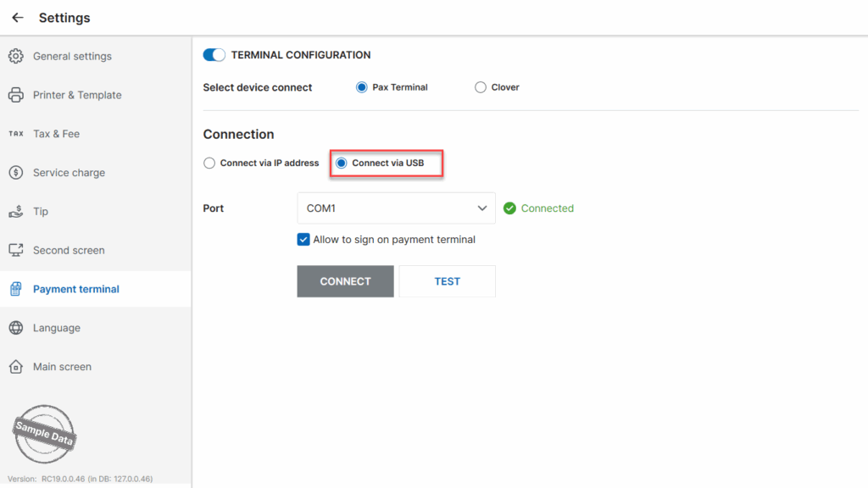Click the back arrow next to Settings
Viewport: 868px width, 488px height.
18,18
